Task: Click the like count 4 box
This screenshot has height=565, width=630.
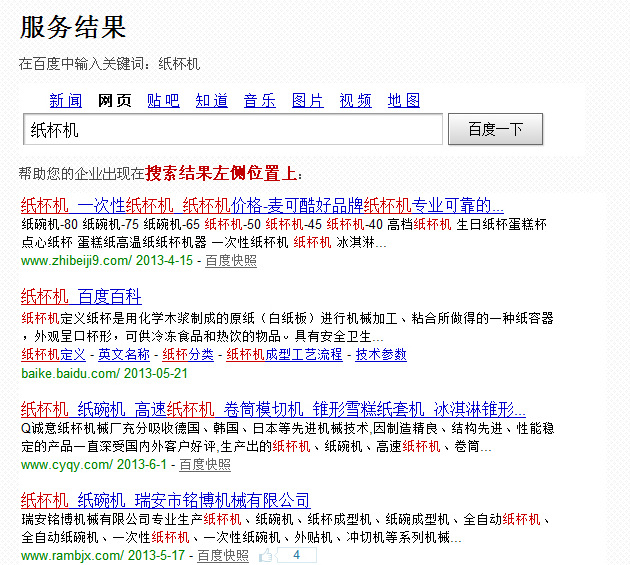Action: [x=297, y=555]
